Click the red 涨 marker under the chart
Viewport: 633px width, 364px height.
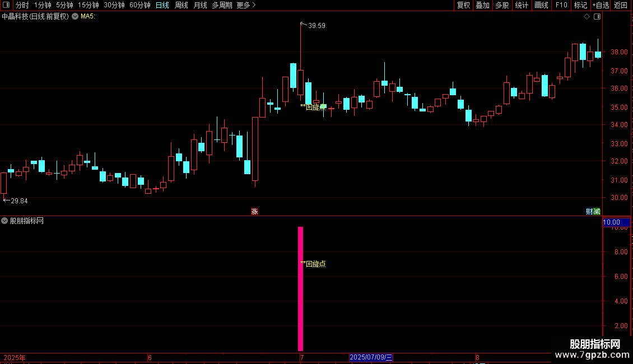[x=254, y=212]
